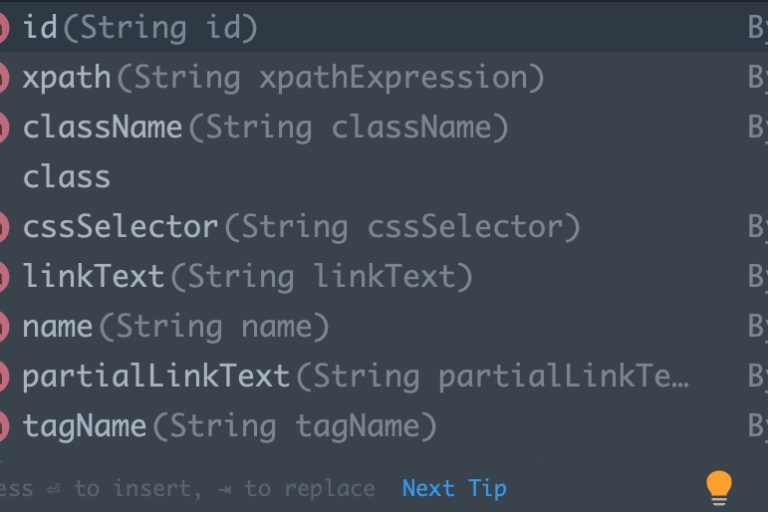The height and width of the screenshot is (512, 768).
Task: Click the method icon beside cssSelector
Action: pos(3,227)
